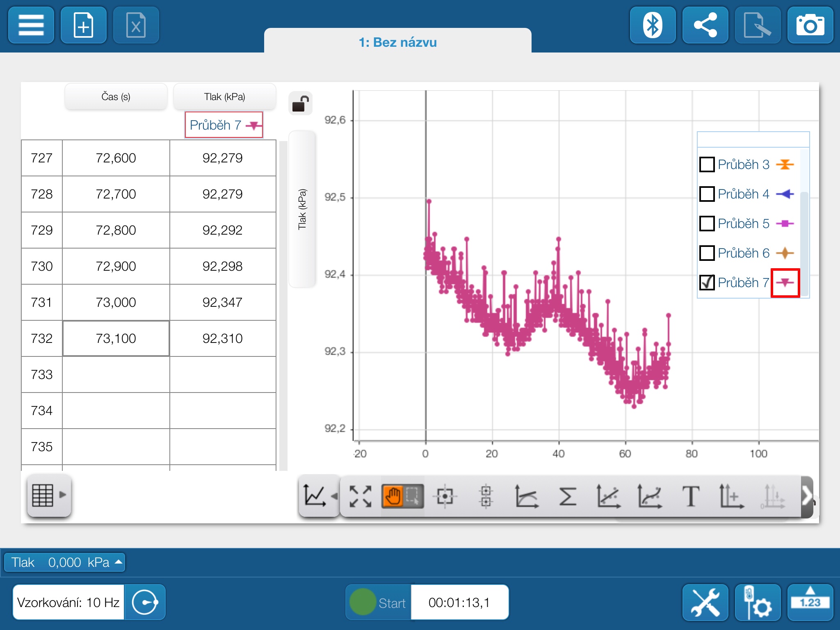
Task: Toggle the axis lock padlock
Action: pos(301,104)
